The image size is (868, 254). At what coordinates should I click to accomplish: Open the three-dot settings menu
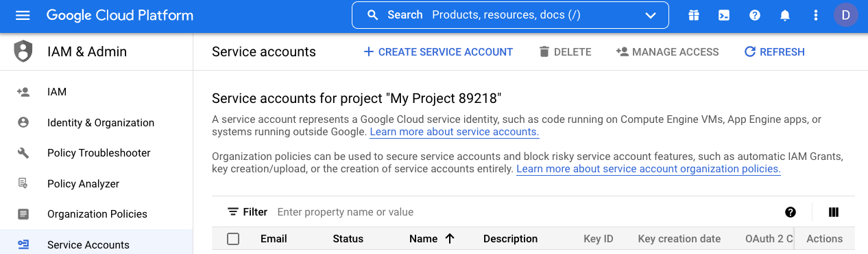point(816,15)
